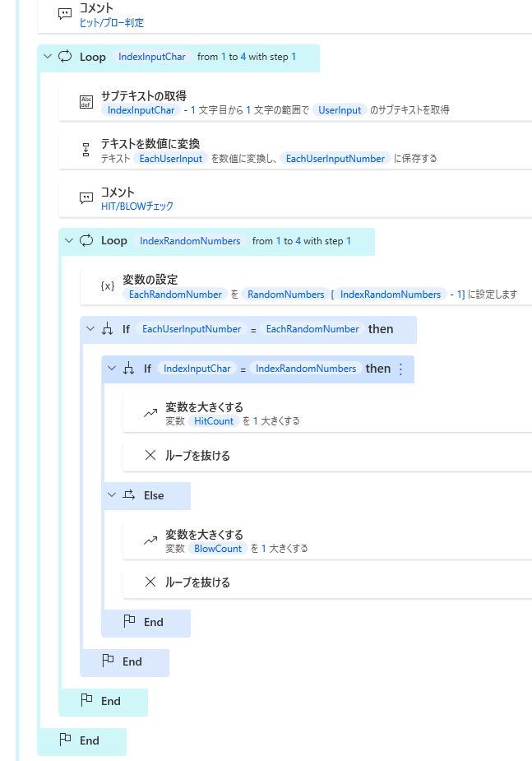The image size is (532, 761).
Task: Click the X icon of ループを抜ける under BlowCount
Action: tap(150, 582)
